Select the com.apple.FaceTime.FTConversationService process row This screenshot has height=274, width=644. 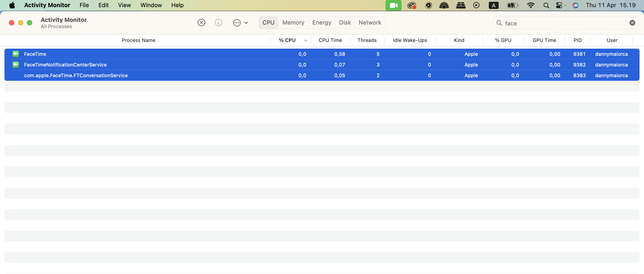[x=76, y=75]
